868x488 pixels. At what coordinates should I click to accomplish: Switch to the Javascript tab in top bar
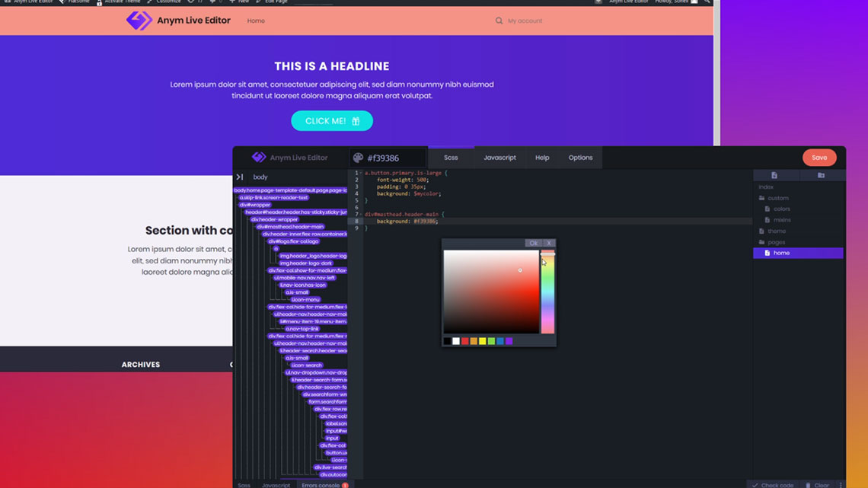pyautogui.click(x=499, y=158)
